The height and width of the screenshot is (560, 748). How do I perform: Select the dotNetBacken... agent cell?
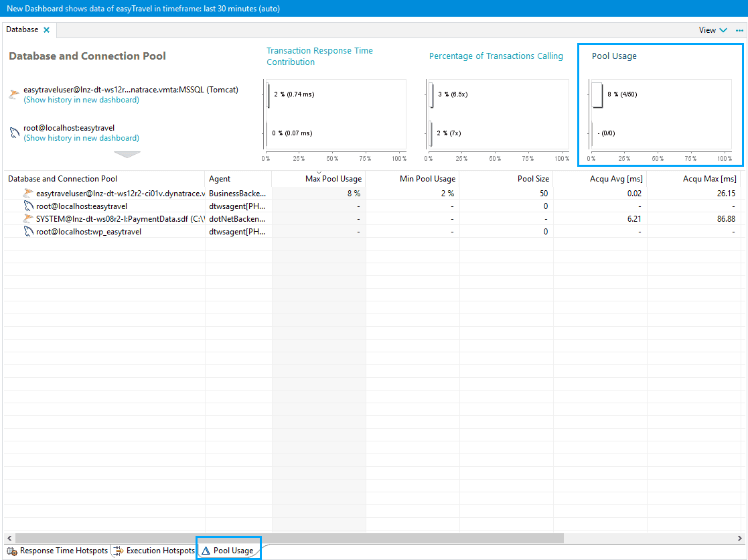click(238, 219)
